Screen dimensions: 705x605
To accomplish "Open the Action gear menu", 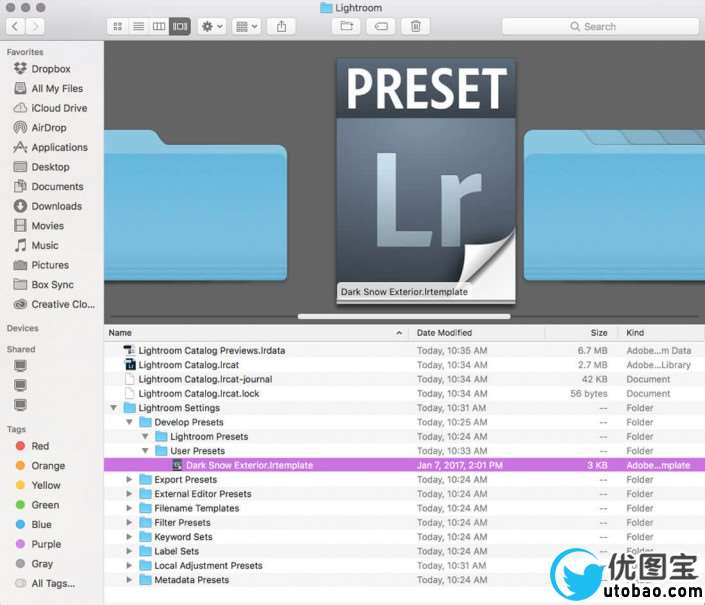I will [212, 27].
